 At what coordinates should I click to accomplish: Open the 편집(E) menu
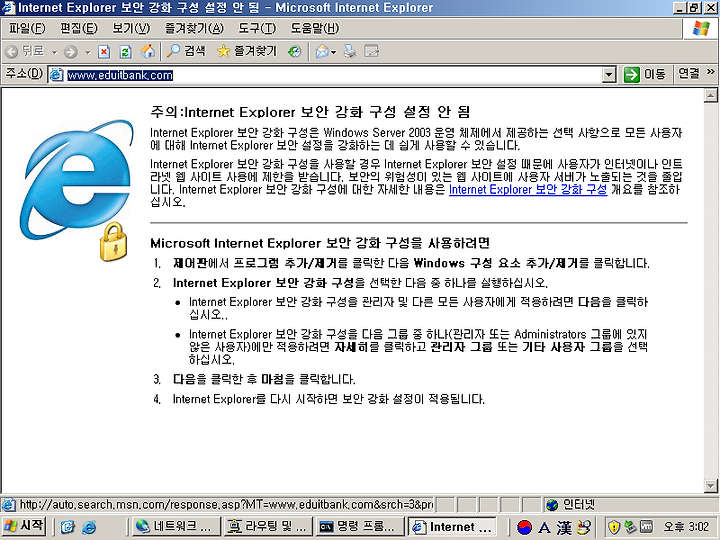tap(79, 28)
